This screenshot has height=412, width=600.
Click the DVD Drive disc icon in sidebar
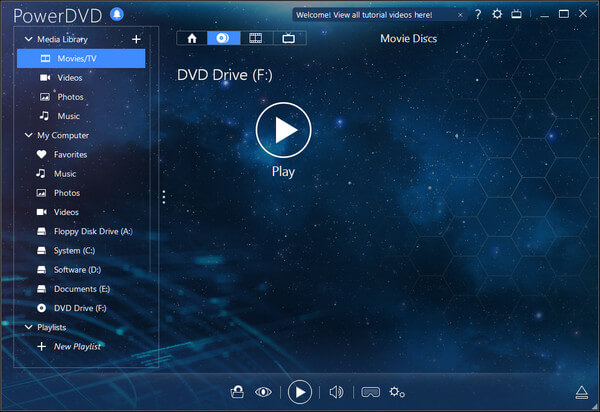(41, 308)
